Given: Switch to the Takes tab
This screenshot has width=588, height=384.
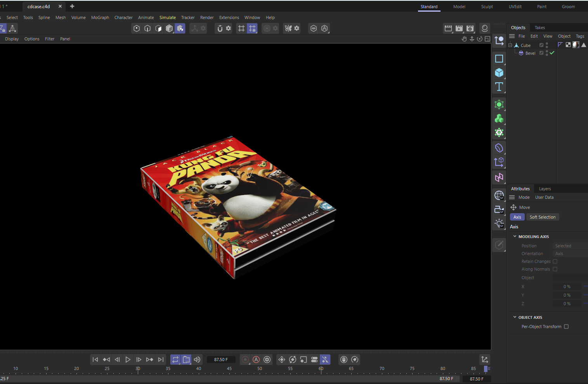Looking at the screenshot, I should (x=539, y=27).
